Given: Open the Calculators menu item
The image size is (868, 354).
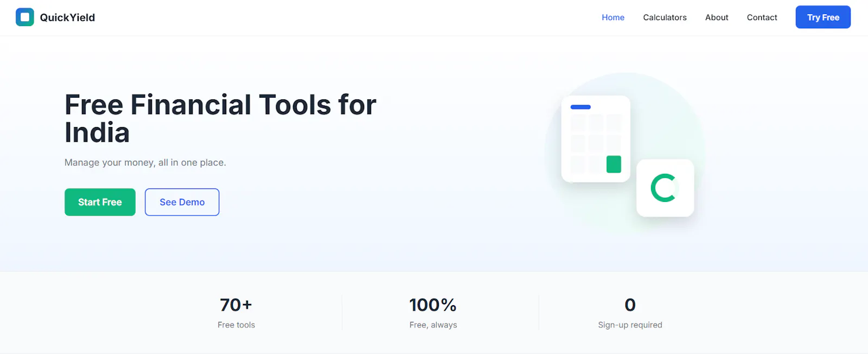Looking at the screenshot, I should (665, 17).
